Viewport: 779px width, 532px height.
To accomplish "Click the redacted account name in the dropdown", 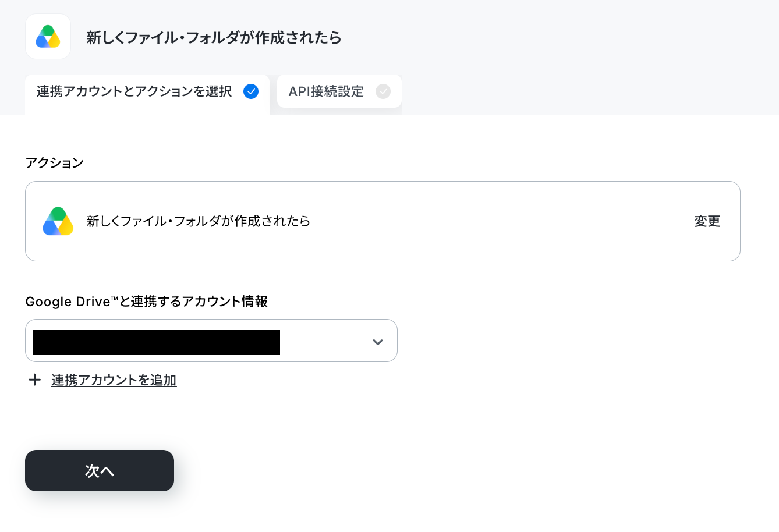I will (157, 342).
